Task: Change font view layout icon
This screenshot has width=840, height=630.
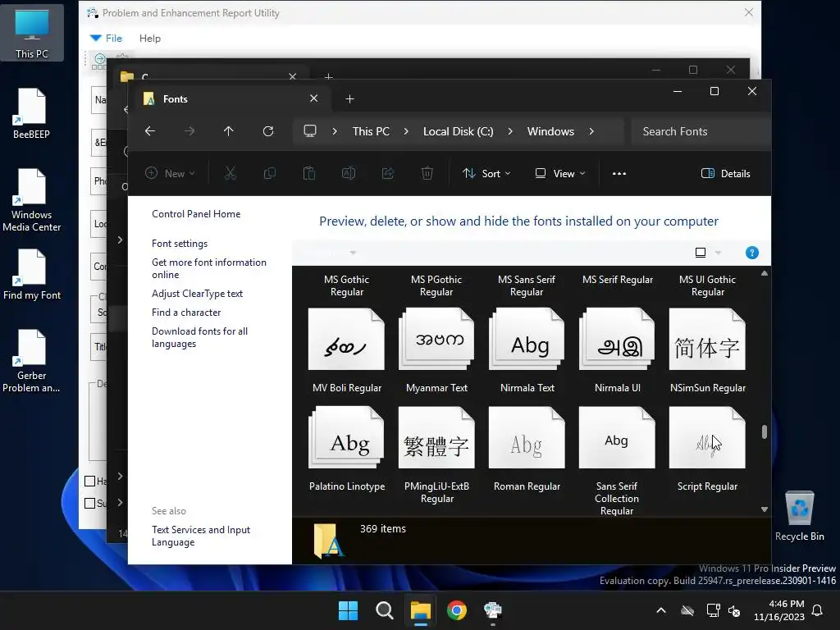Action: tap(701, 253)
